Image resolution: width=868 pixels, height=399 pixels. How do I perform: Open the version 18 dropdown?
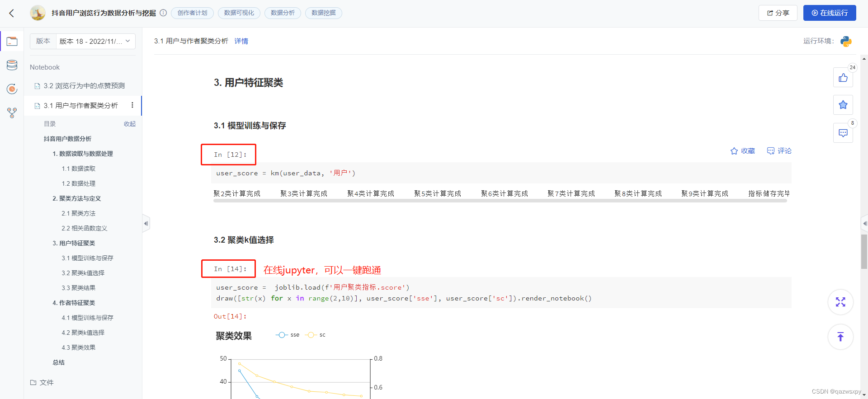[95, 41]
